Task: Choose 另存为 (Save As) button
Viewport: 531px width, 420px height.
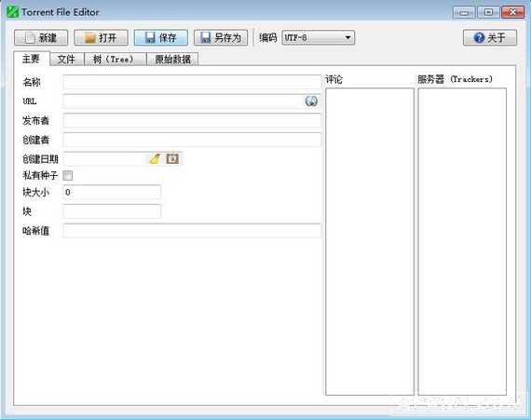Action: pyautogui.click(x=221, y=37)
